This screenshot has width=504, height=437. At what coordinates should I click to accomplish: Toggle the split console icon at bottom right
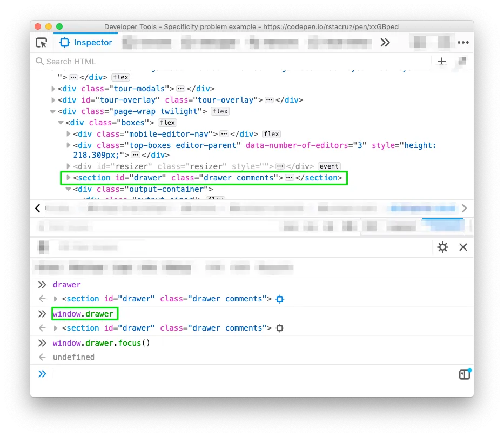click(465, 373)
